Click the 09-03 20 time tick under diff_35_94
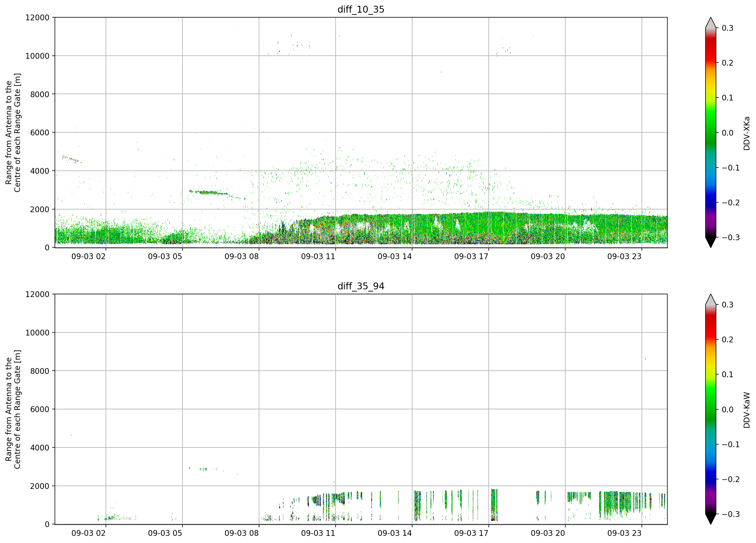This screenshot has width=756, height=543. [x=548, y=533]
